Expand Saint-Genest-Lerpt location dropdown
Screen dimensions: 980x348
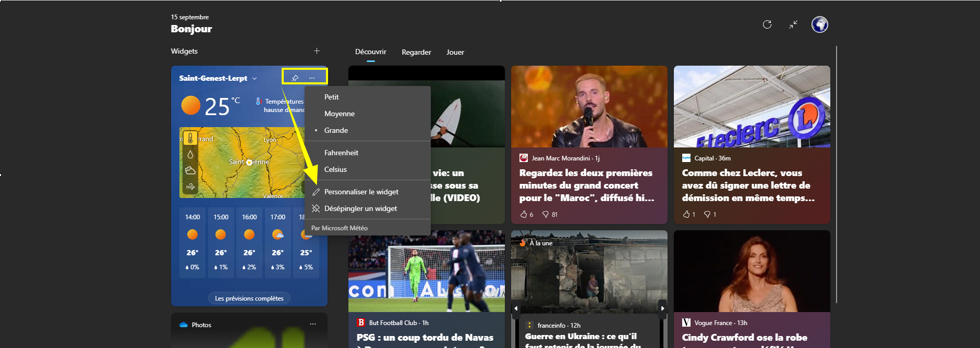coord(255,79)
